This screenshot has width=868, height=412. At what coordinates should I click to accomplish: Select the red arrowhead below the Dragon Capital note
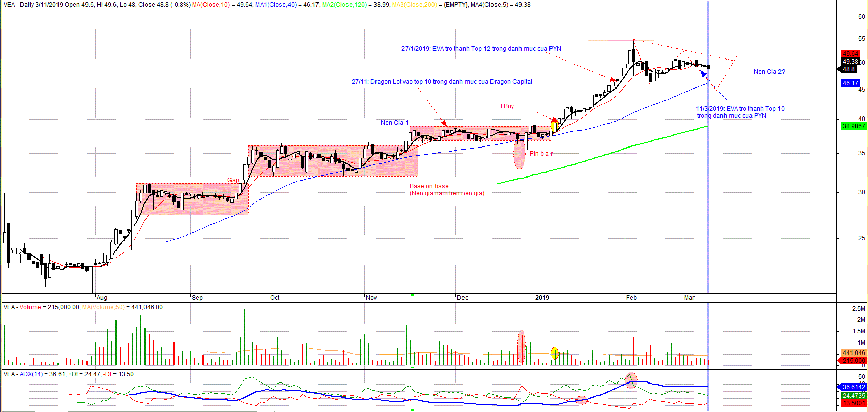[x=444, y=123]
